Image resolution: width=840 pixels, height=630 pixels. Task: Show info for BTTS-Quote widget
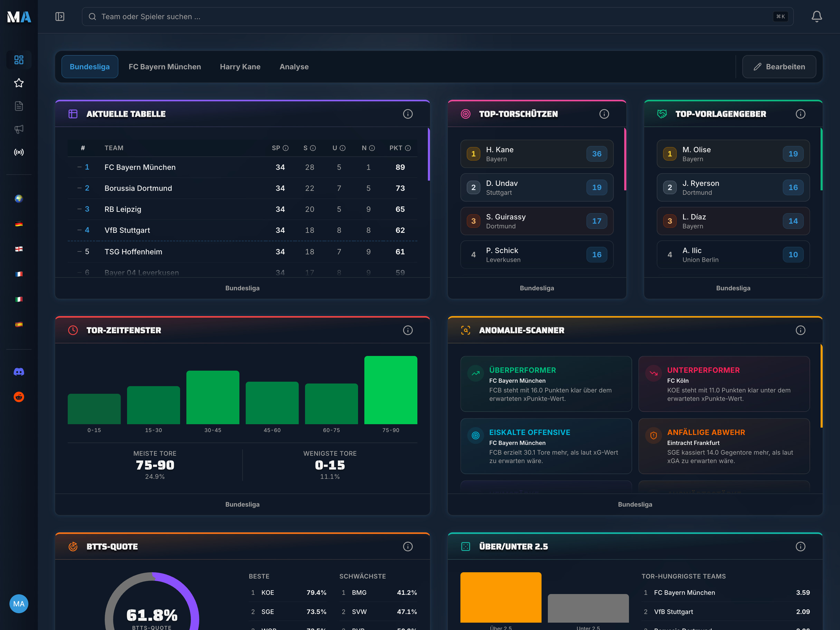pyautogui.click(x=408, y=546)
